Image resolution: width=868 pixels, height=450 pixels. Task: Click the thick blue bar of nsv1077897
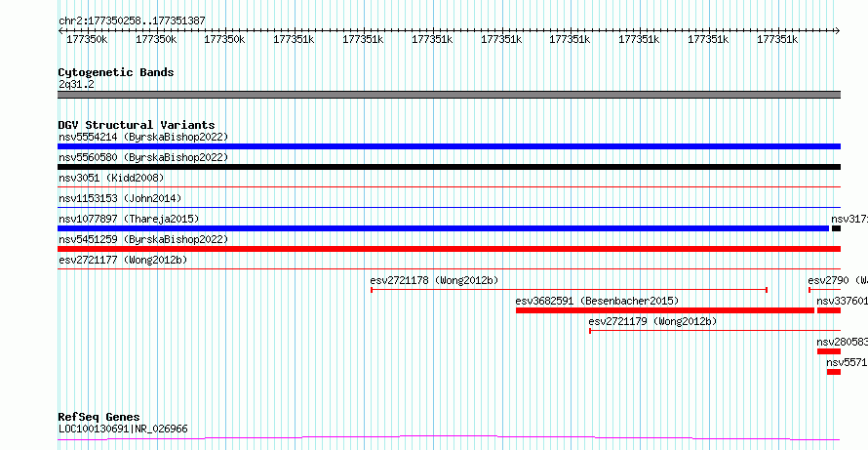[444, 228]
